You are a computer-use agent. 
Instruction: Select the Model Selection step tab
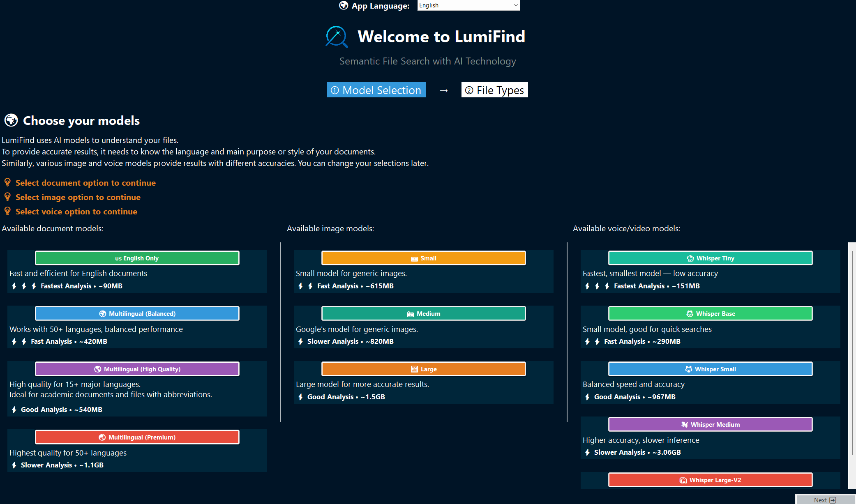pos(376,90)
